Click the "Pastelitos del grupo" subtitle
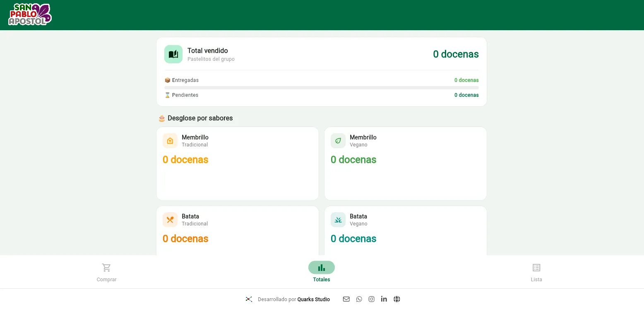 pyautogui.click(x=211, y=59)
